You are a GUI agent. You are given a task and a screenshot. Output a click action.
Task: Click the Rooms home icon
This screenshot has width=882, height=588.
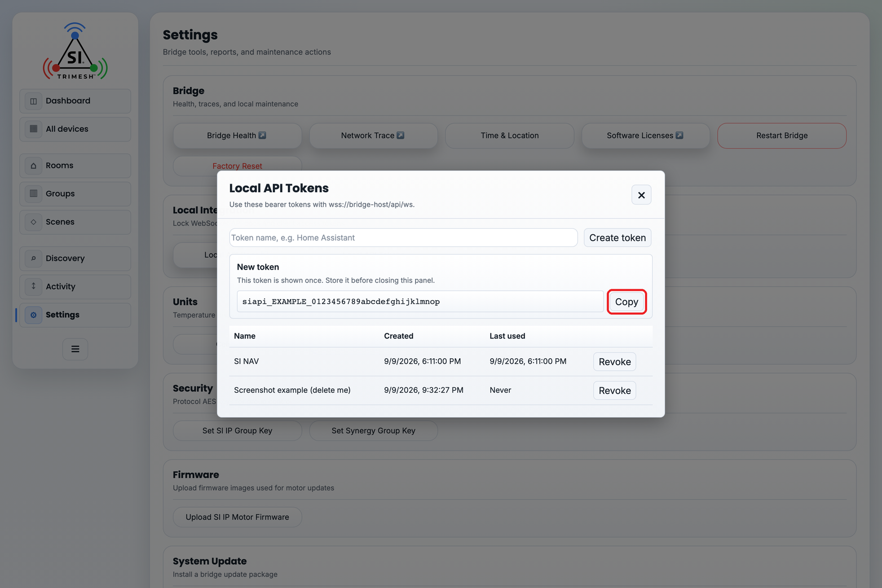coord(34,165)
